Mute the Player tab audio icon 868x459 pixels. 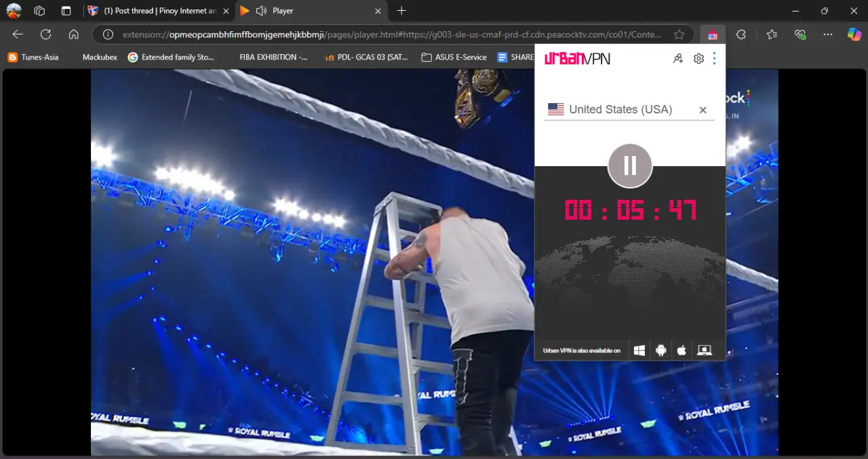tap(261, 11)
